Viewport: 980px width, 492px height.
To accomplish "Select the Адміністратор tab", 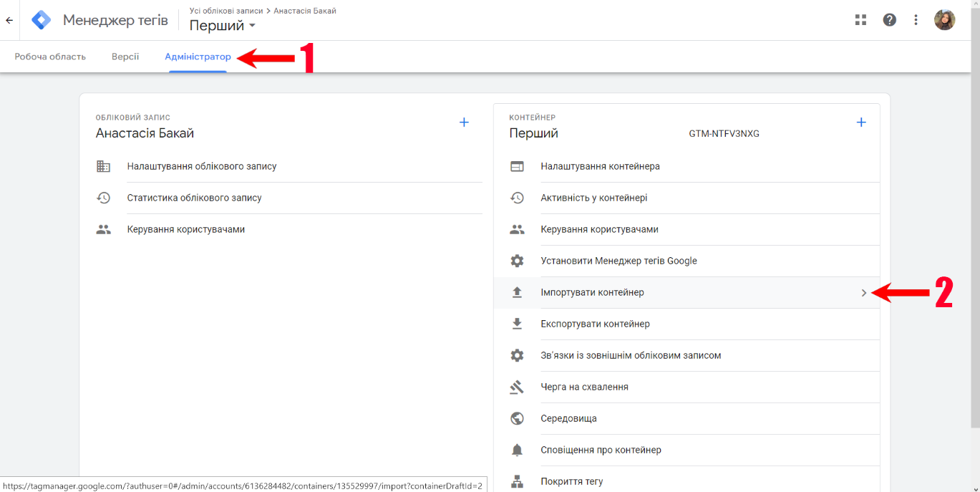I will click(x=198, y=57).
